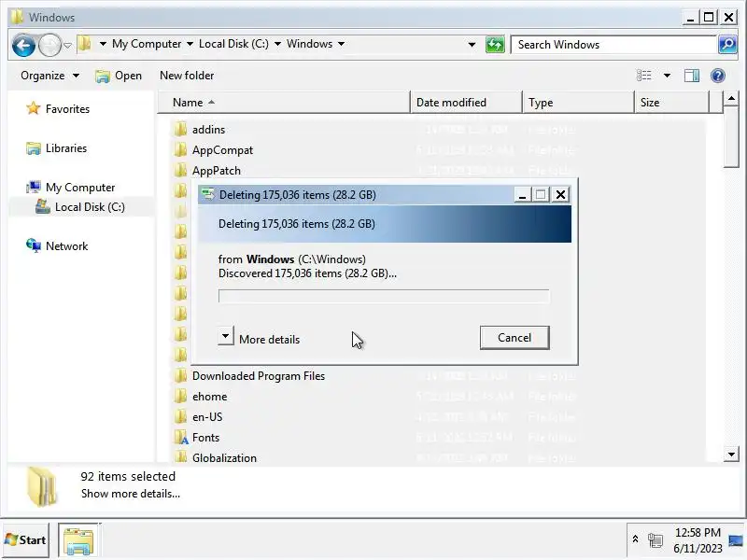
Task: Click the blue Back navigation arrow
Action: pos(23,45)
